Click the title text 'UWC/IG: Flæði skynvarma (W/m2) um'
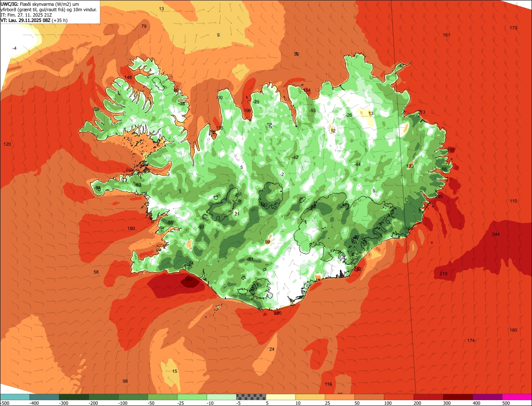The width and height of the screenshot is (532, 406). (39, 4)
